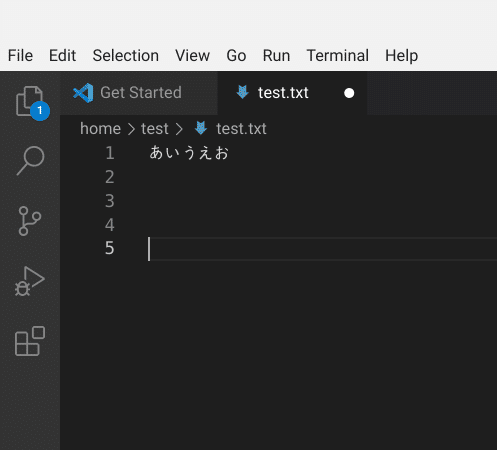Open the Explorer files icon
This screenshot has width=497, height=450.
pyautogui.click(x=30, y=101)
